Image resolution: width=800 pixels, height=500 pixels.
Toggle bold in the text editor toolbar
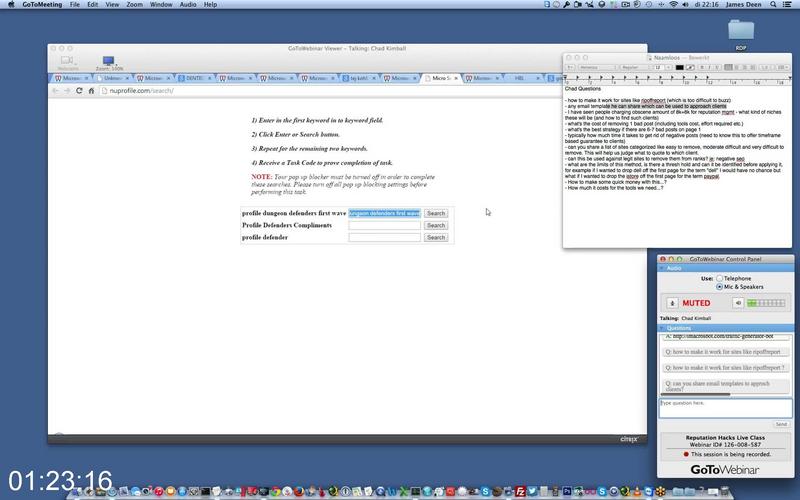(x=702, y=67)
